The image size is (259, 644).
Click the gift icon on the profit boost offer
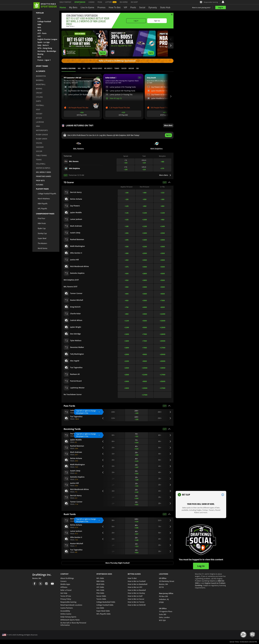click(x=65, y=135)
